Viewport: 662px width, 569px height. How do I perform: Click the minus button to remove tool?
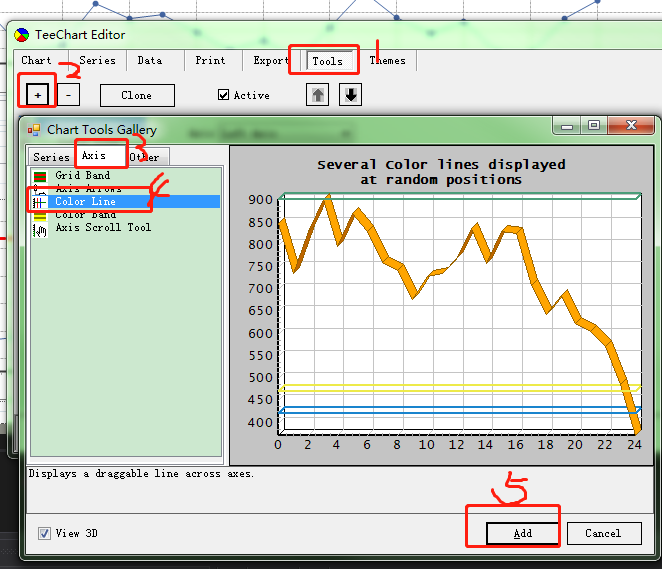tap(68, 95)
